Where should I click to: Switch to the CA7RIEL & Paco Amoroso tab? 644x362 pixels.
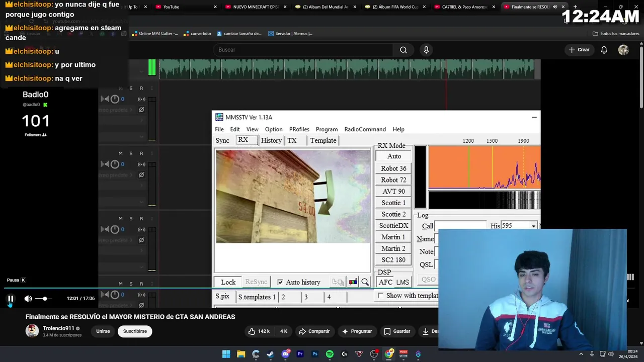tap(464, 7)
